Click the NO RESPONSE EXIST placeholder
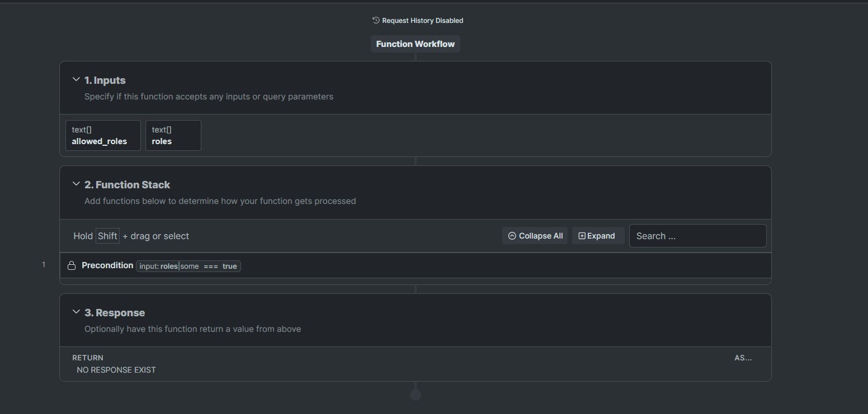 [116, 370]
